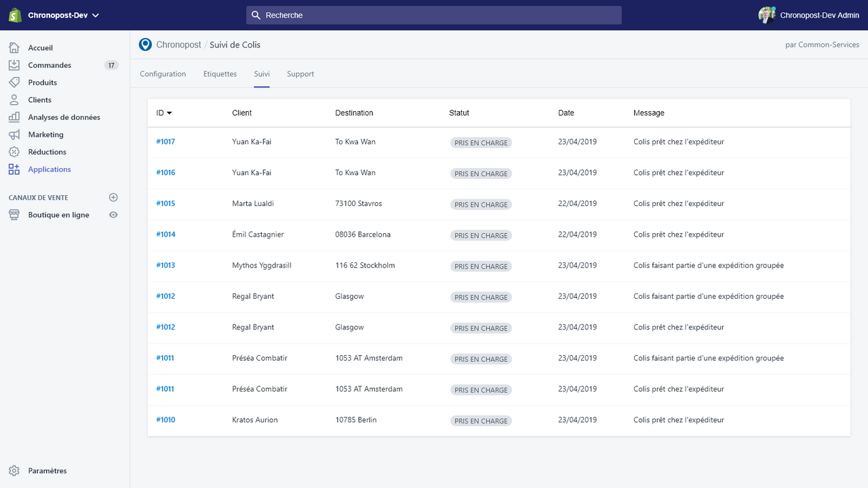Screen dimensions: 868x488
Task: Click the Chronopost app logo
Action: [145, 45]
